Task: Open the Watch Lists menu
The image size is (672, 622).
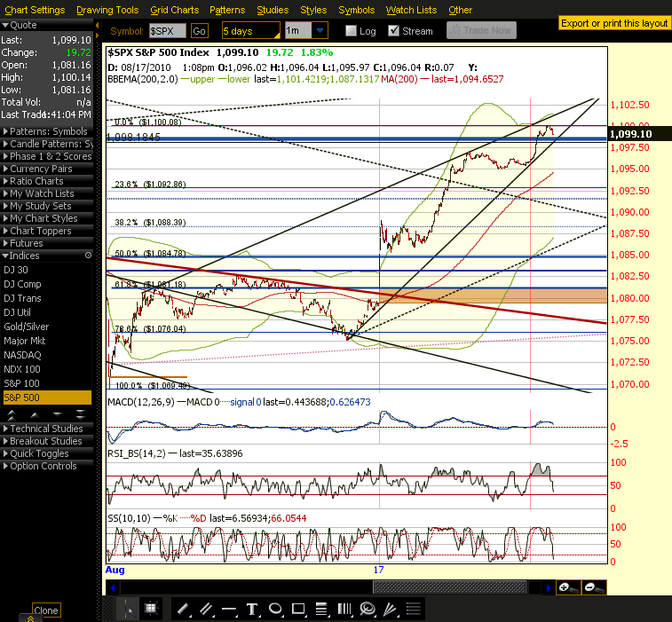Action: click(411, 10)
